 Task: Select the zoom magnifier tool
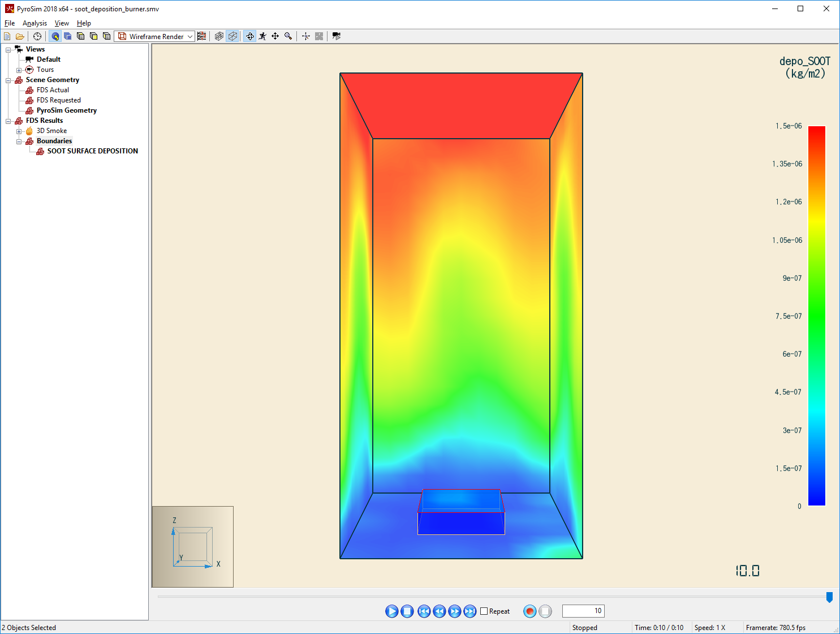coord(288,36)
